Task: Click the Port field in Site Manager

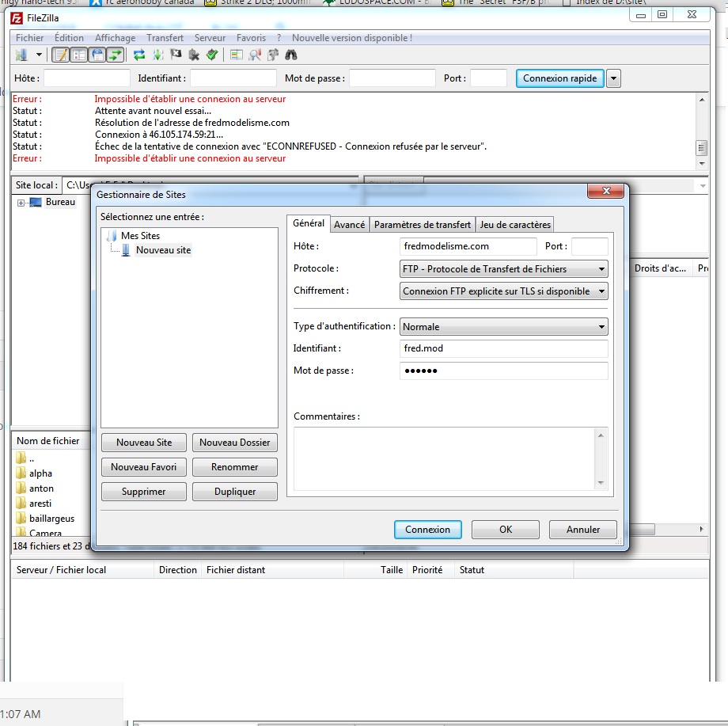Action: click(590, 246)
